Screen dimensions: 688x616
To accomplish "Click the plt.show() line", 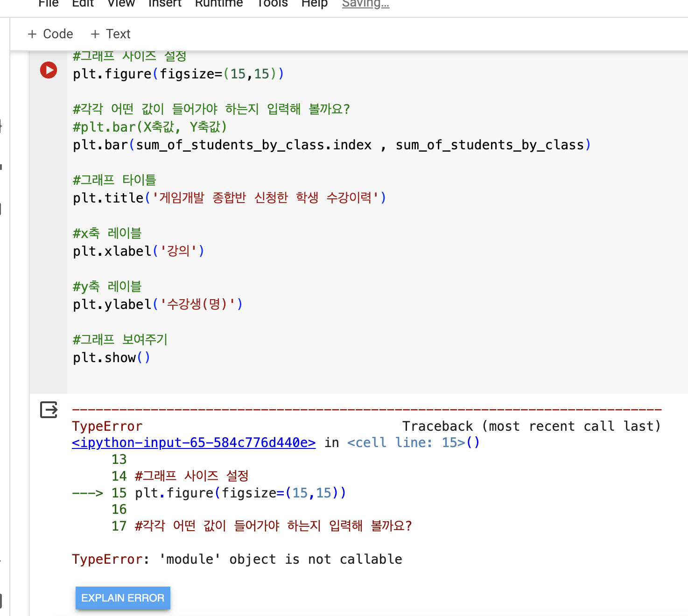I will [x=112, y=357].
